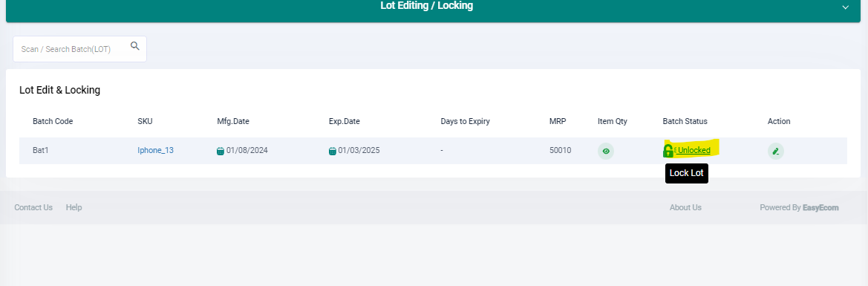This screenshot has height=286, width=868.
Task: Click the EasyEcom powered-by link
Action: coord(820,208)
